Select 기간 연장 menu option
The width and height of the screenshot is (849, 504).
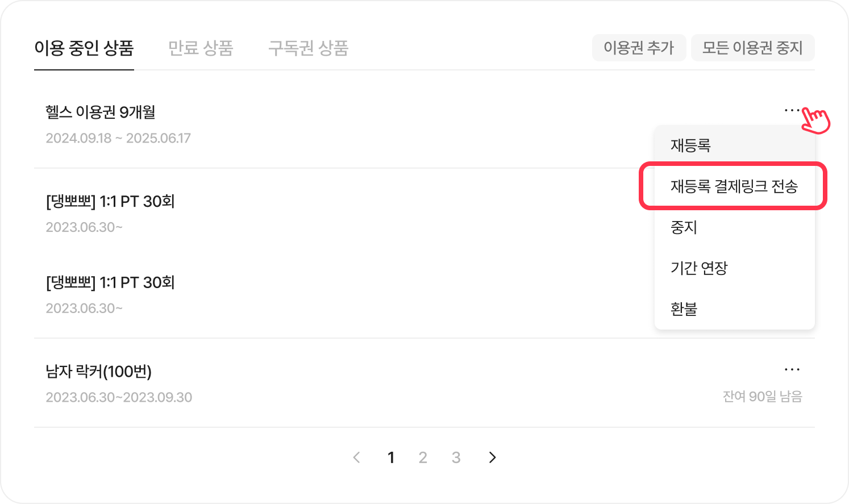point(699,268)
